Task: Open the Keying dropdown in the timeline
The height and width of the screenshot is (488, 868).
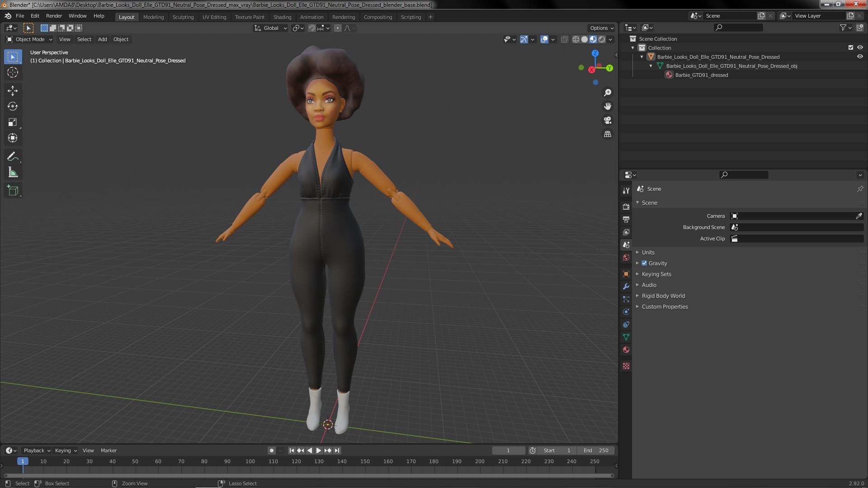Action: pos(66,450)
